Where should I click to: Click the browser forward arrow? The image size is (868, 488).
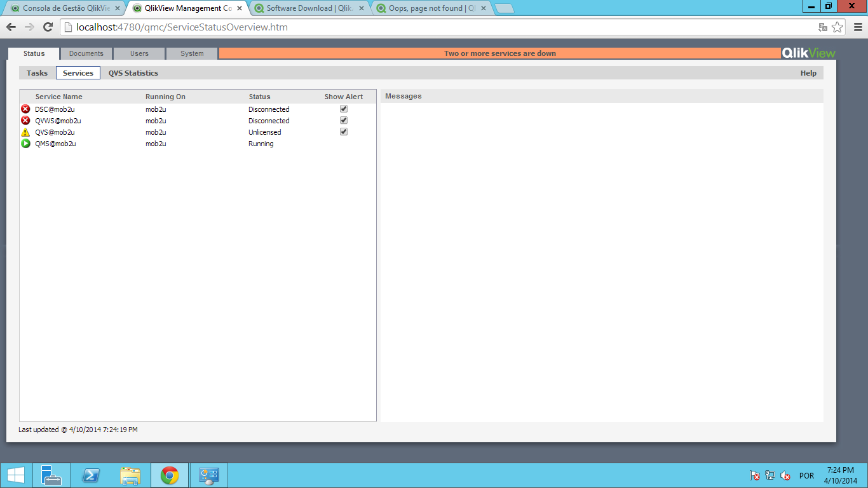point(29,27)
